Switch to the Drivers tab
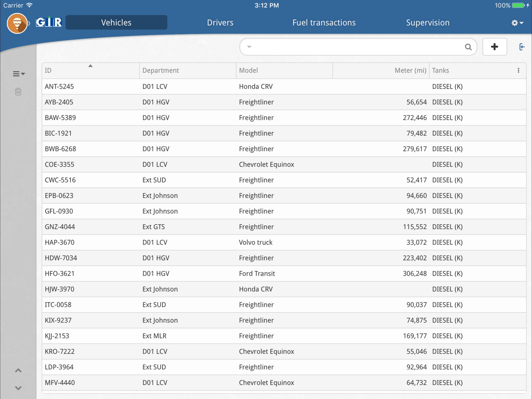 click(x=220, y=23)
